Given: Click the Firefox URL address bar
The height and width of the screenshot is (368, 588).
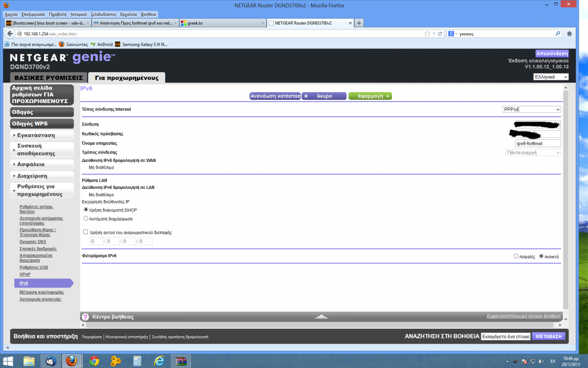Looking at the screenshot, I should [x=220, y=34].
